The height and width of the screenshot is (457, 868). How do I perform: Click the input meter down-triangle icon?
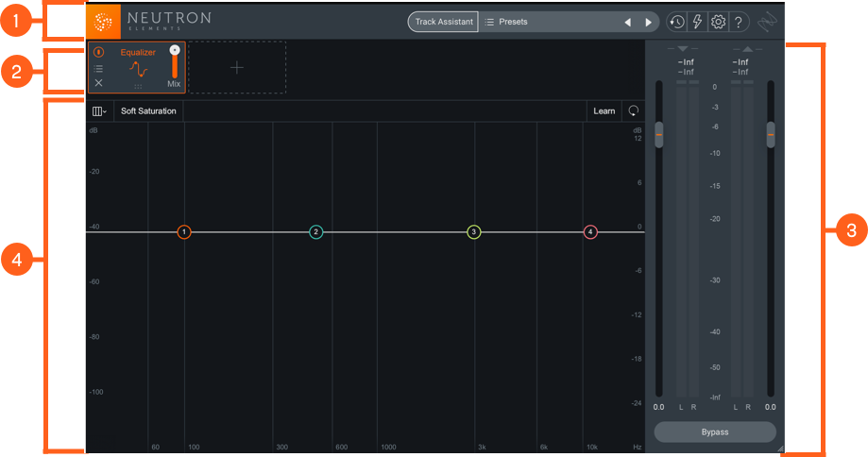[x=683, y=49]
